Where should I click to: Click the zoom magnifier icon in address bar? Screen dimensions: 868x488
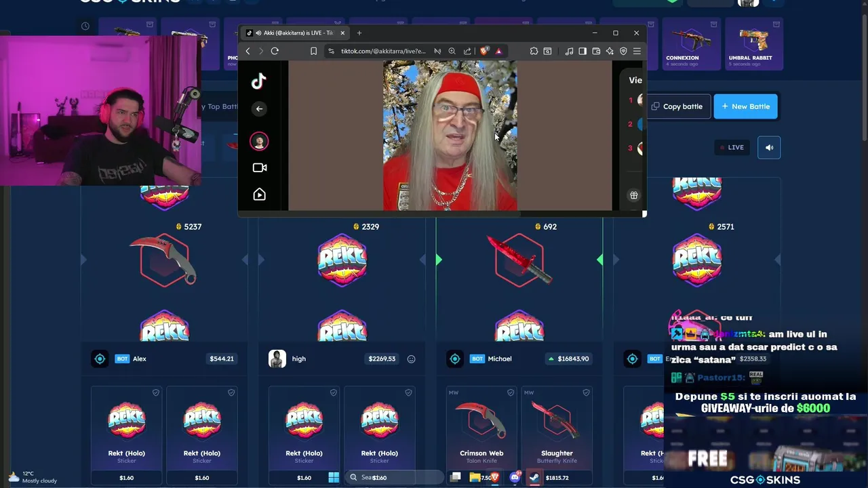click(x=452, y=51)
